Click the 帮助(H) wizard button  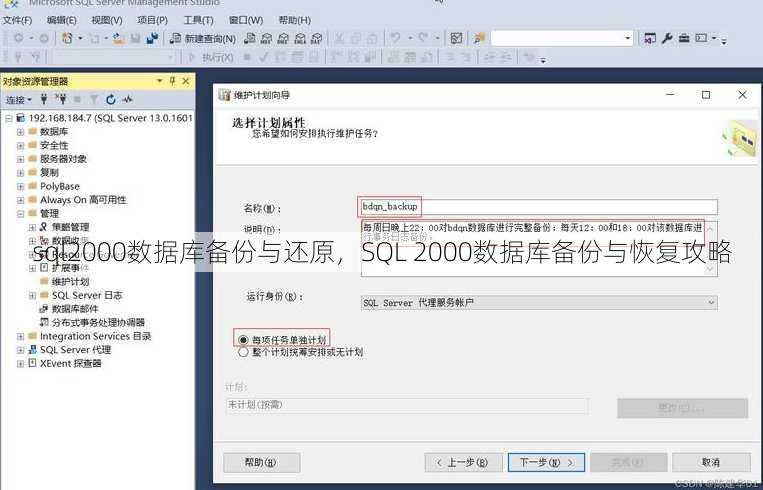pyautogui.click(x=261, y=462)
